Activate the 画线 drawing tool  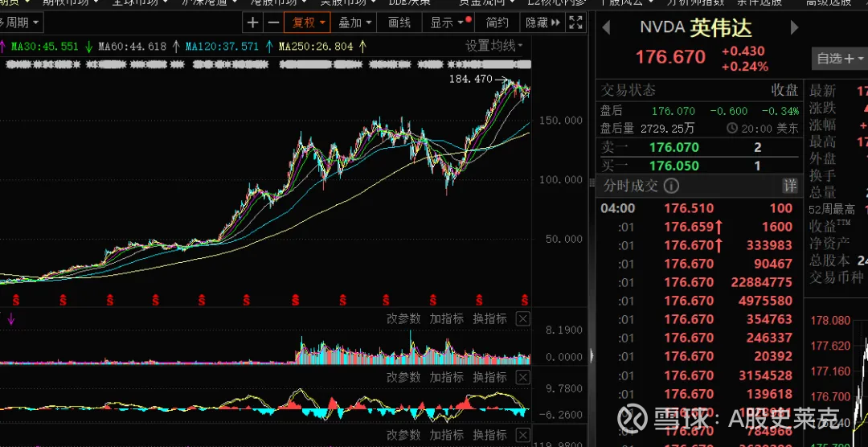399,23
